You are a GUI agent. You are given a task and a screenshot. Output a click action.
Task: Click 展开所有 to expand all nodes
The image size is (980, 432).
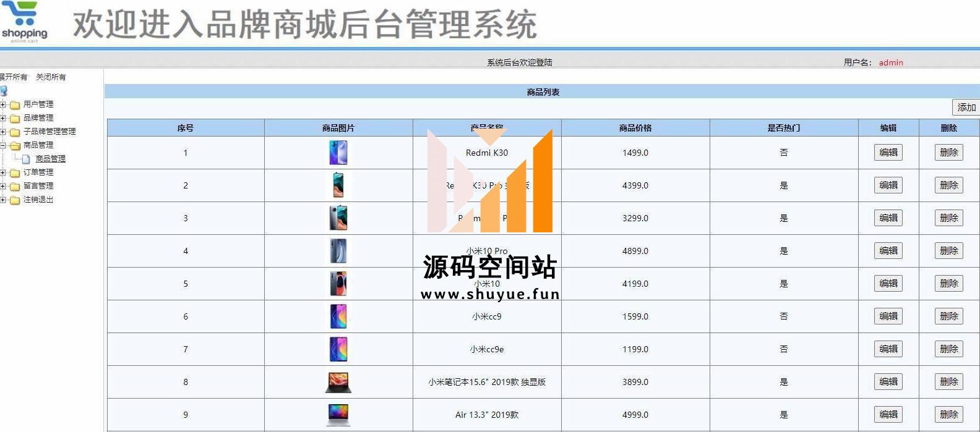click(14, 77)
